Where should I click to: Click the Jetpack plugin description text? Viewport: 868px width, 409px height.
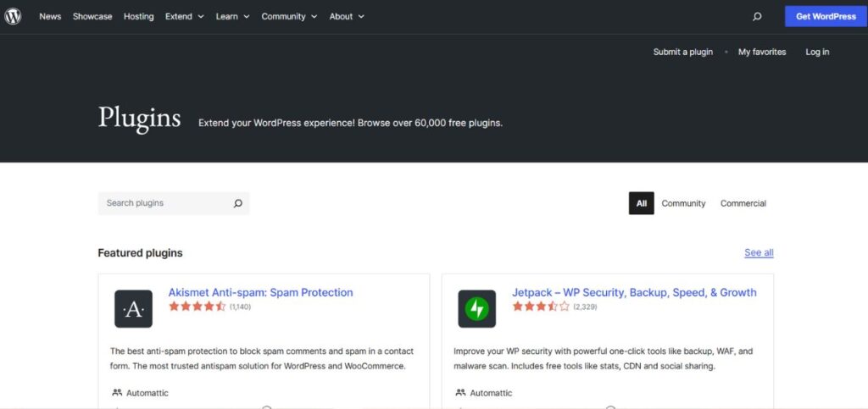point(604,359)
